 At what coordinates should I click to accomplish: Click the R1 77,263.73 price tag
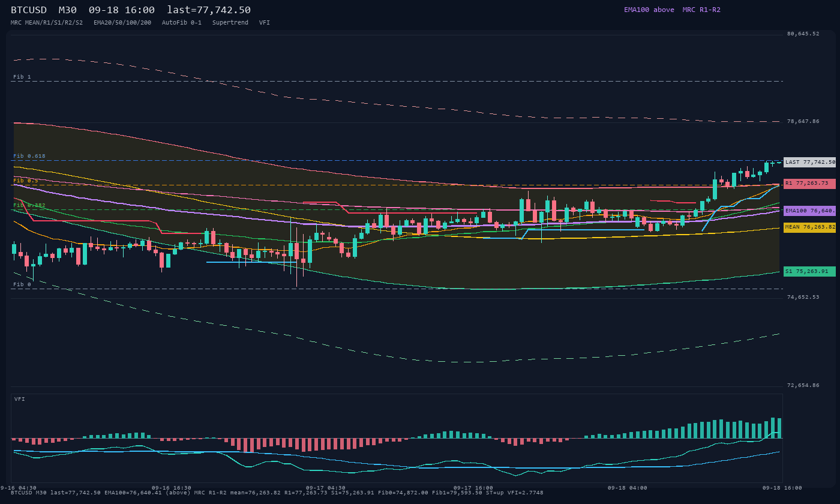coord(809,184)
